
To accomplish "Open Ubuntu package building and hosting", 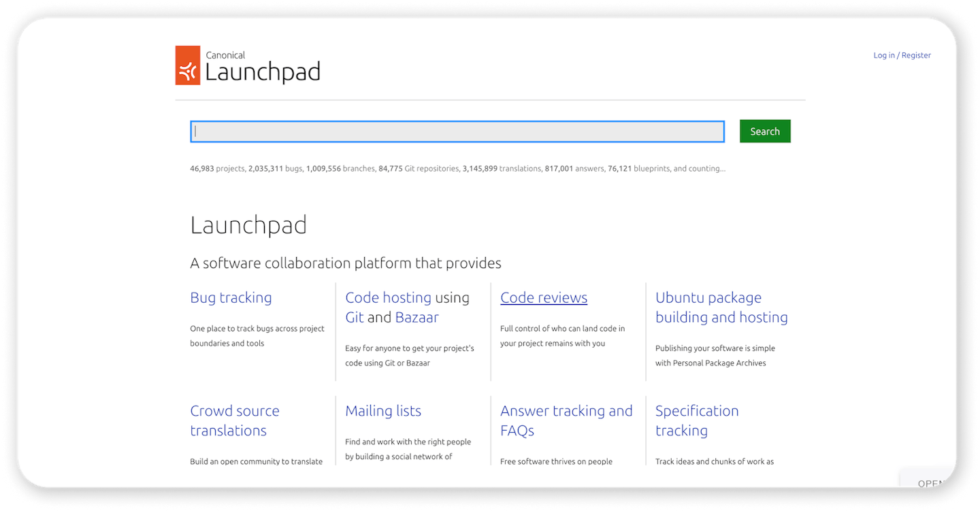I will (x=721, y=308).
